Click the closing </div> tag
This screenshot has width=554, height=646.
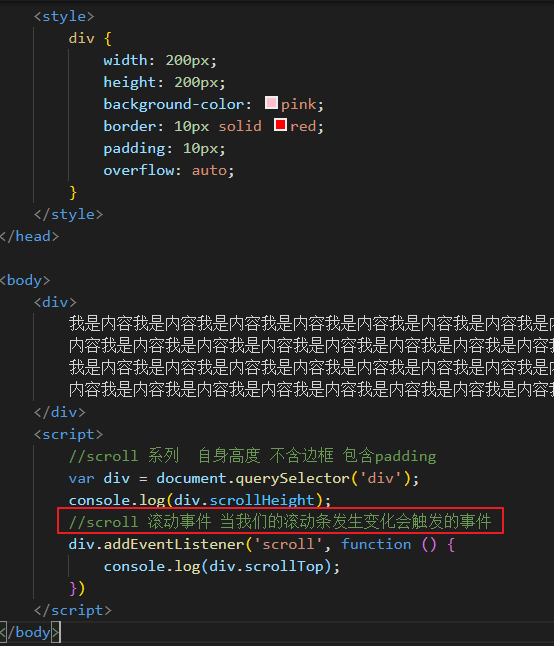coord(60,412)
